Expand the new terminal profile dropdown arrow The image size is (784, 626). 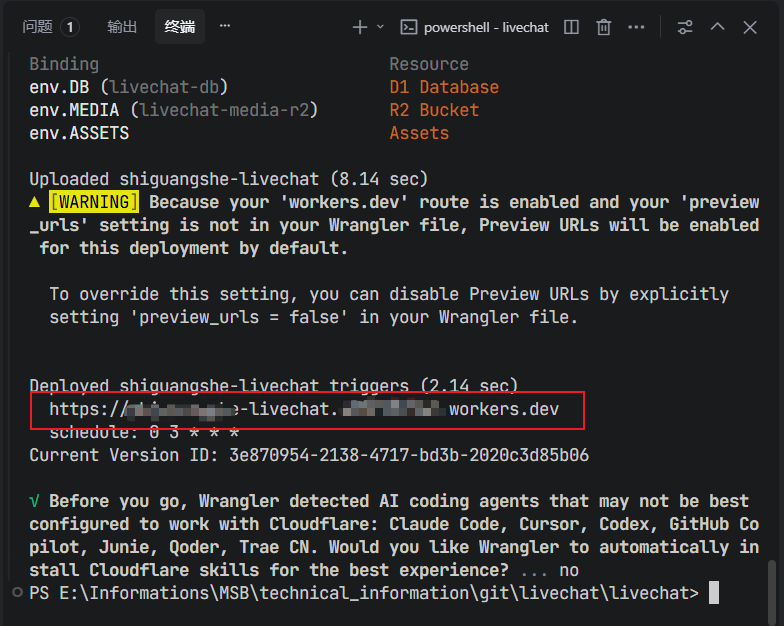pyautogui.click(x=380, y=26)
